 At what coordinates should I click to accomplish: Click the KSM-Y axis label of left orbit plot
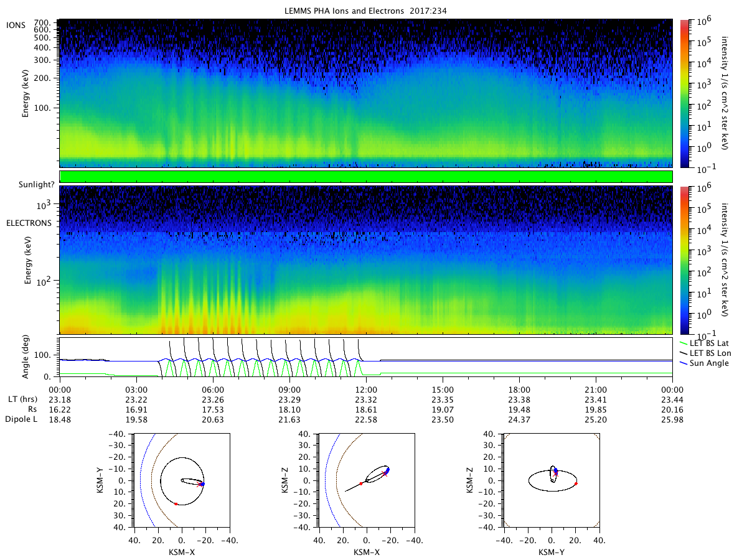101,480
